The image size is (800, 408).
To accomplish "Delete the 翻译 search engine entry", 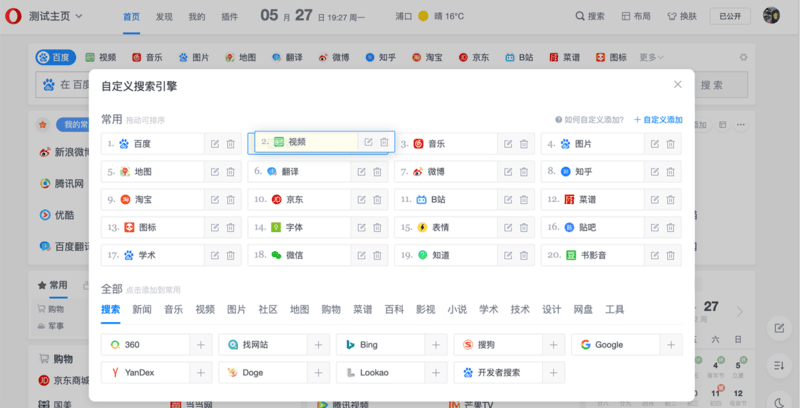I will 377,172.
